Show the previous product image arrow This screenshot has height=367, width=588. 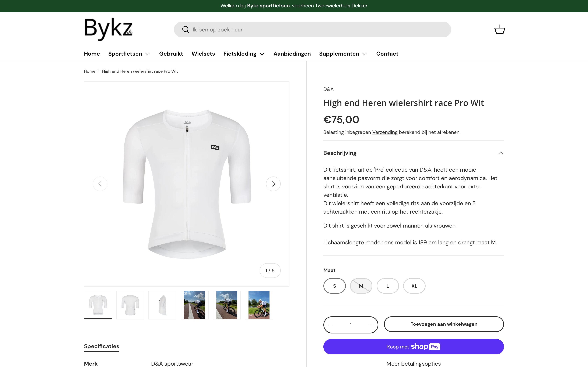point(100,184)
